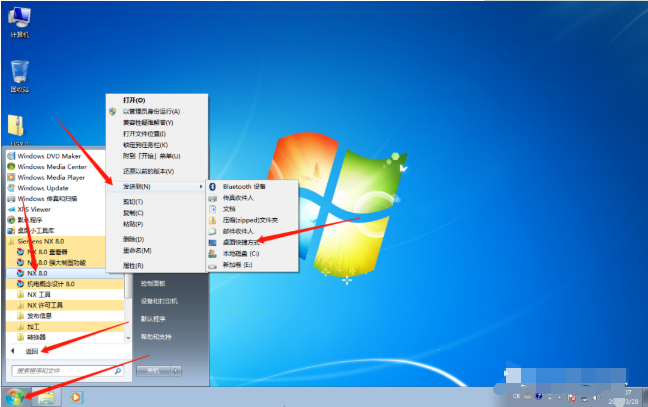Image resolution: width=648 pixels, height=407 pixels.
Task: Send to Bluetooth 设备
Action: [x=252, y=186]
